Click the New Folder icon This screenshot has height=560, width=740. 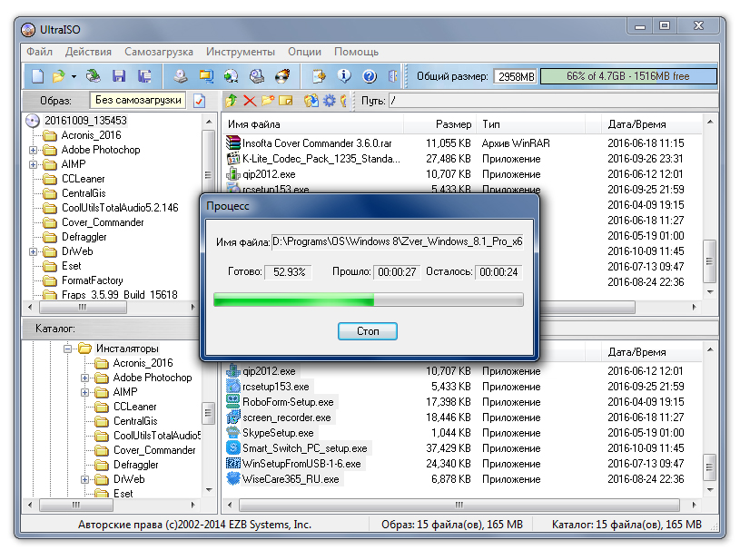coord(268,101)
